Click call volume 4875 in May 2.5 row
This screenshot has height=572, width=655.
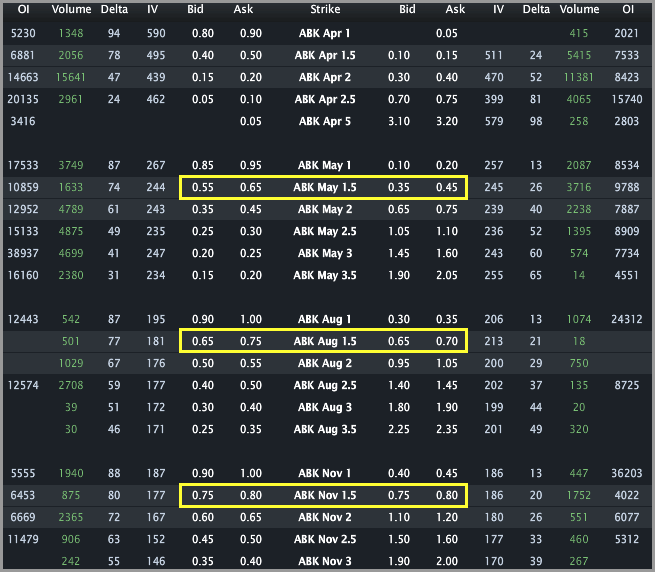pyautogui.click(x=71, y=231)
